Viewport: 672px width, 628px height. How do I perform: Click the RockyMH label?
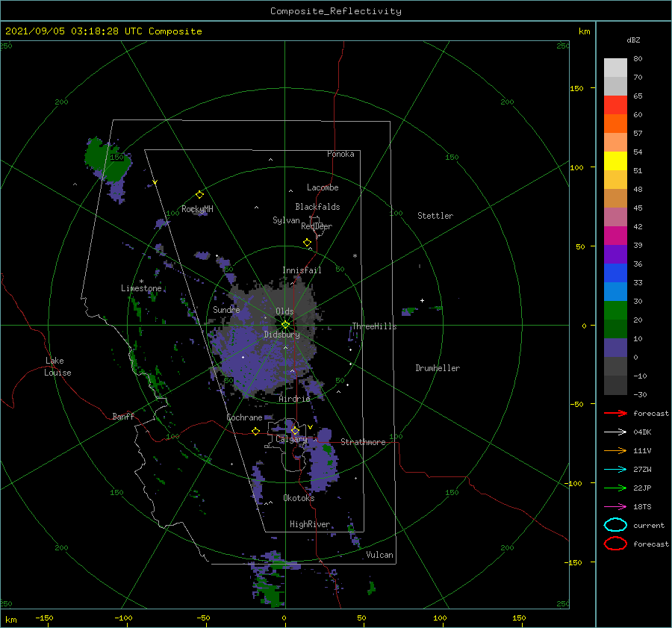click(x=197, y=209)
